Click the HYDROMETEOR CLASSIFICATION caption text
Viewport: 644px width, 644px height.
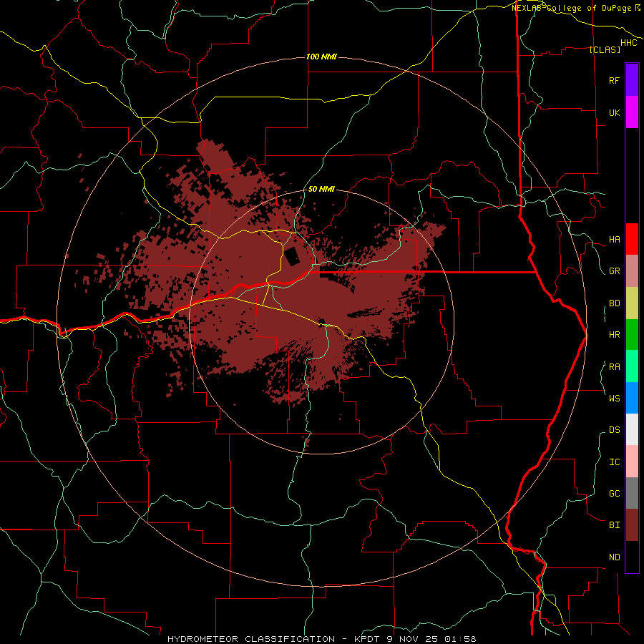[251, 639]
